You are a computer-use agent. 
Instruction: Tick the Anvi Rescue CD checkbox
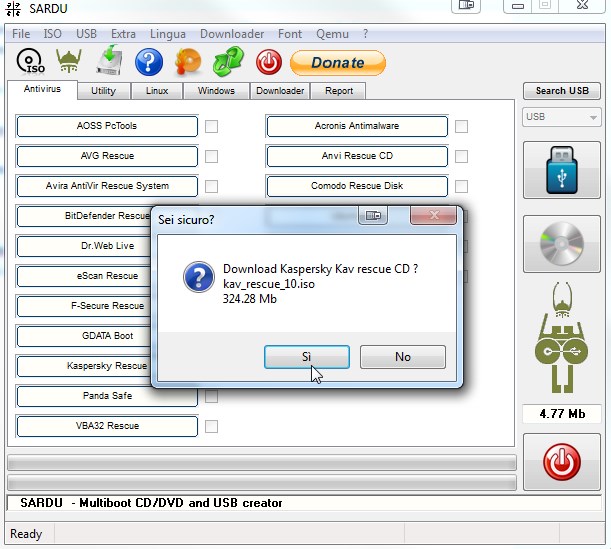461,156
